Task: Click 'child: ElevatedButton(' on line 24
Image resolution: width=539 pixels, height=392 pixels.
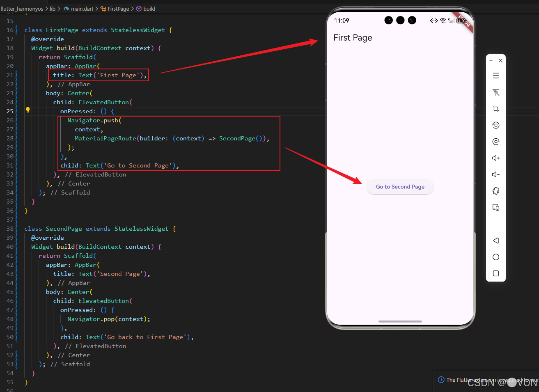Action: (93, 102)
